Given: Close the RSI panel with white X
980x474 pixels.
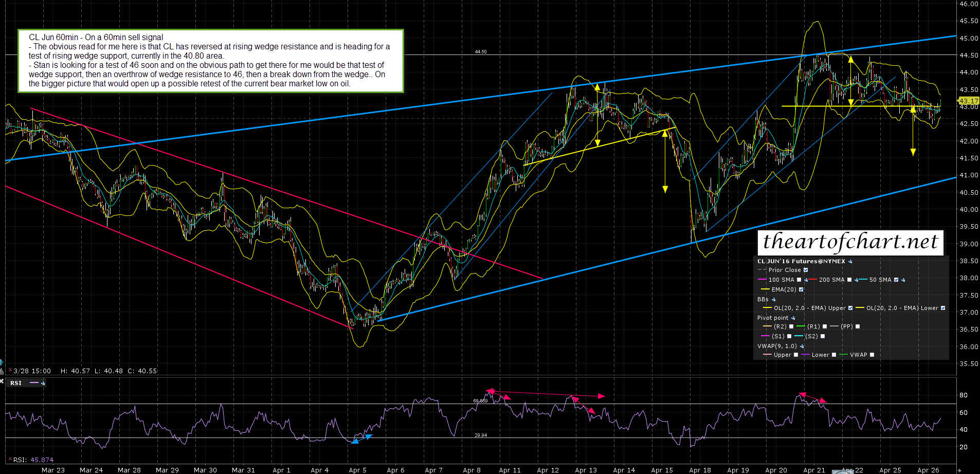Looking at the screenshot, I should click(x=2, y=381).
